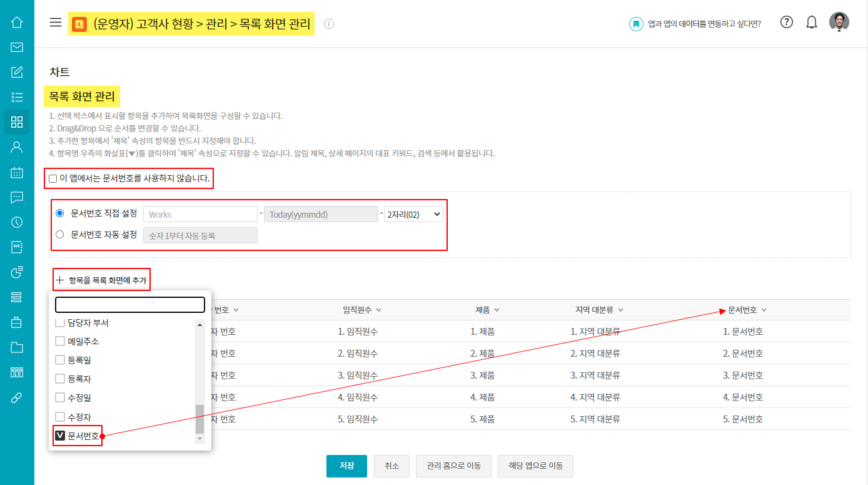Click the 저장 save button
The width and height of the screenshot is (868, 485).
tap(346, 466)
